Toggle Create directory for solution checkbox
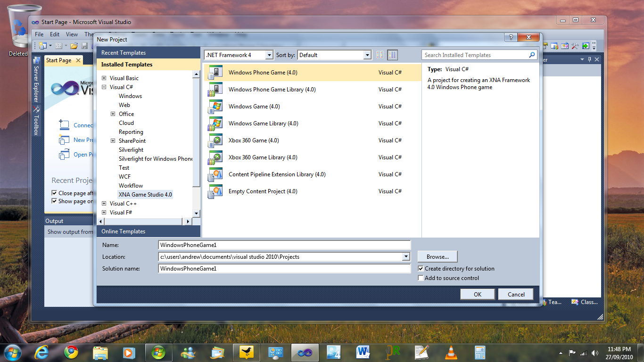The image size is (644, 362). point(421,269)
